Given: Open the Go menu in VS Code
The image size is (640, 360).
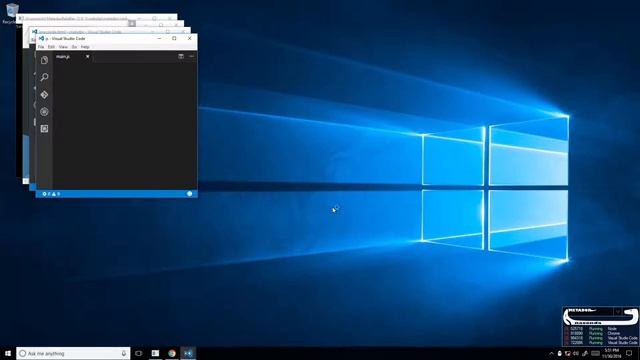Looking at the screenshot, I should click(x=74, y=47).
